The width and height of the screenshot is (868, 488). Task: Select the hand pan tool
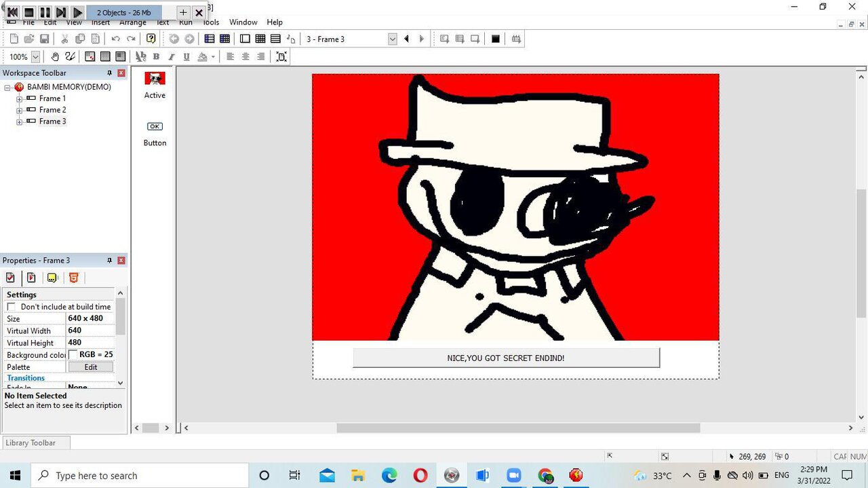point(55,57)
